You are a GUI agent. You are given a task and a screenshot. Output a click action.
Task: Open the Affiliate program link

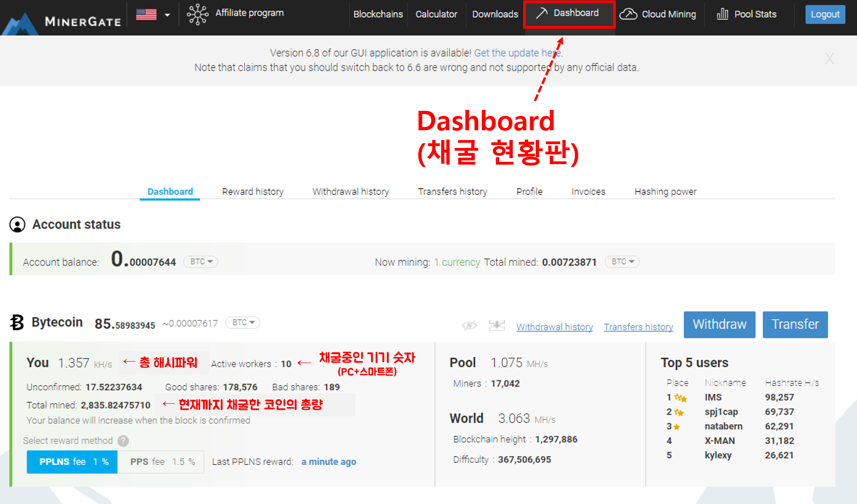249,13
